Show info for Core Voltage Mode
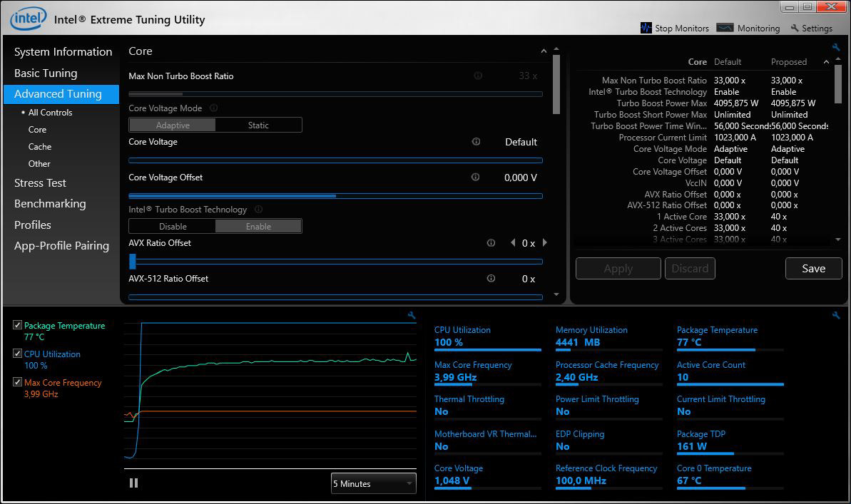This screenshot has width=851, height=504. pyautogui.click(x=214, y=108)
